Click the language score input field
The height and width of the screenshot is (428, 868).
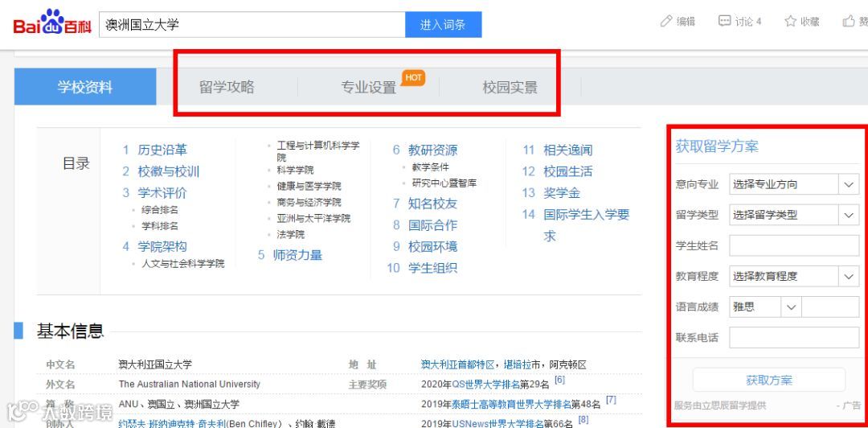click(x=830, y=307)
